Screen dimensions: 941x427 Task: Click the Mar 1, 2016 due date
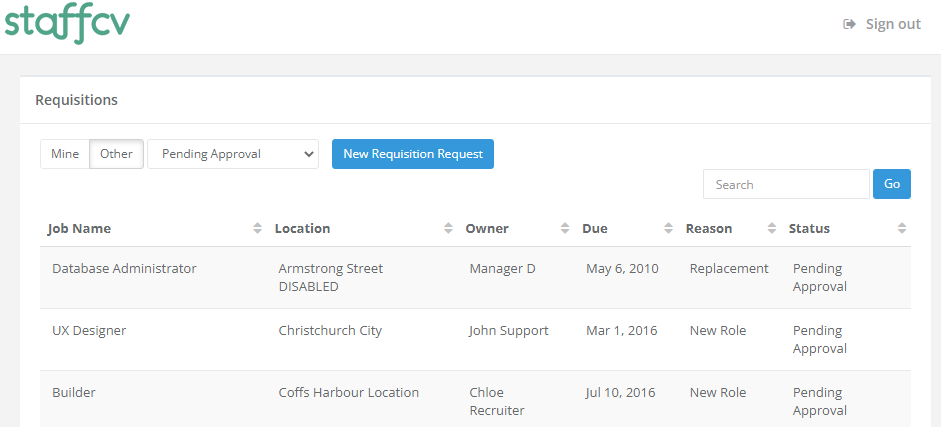tap(622, 330)
